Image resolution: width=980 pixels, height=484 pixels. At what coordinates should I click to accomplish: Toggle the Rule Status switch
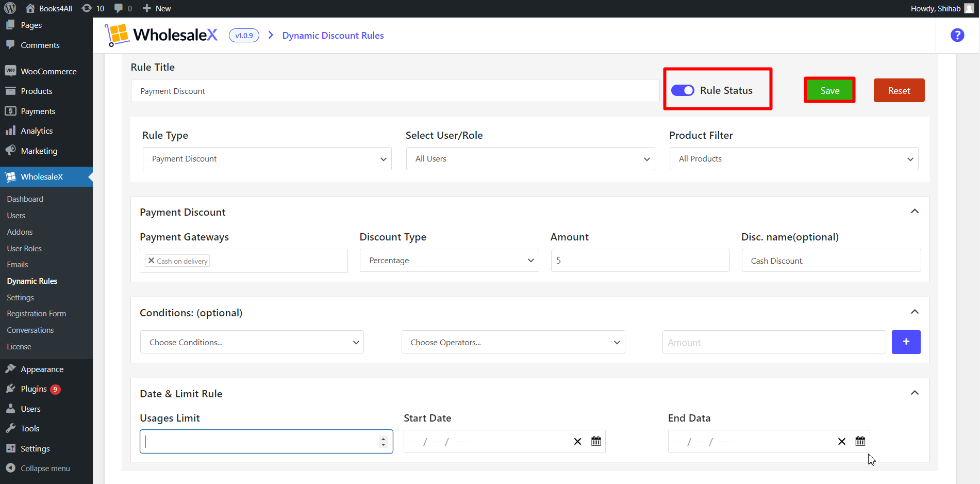tap(683, 90)
